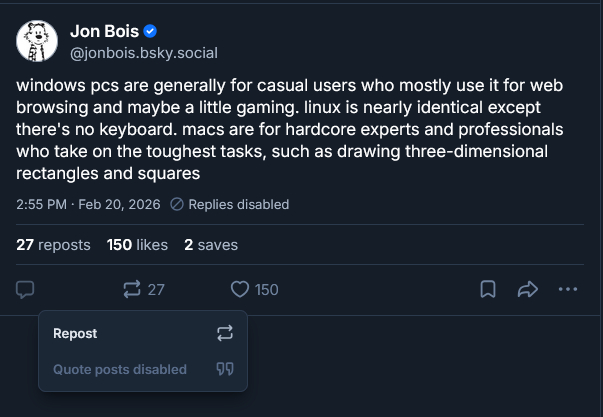Click the blue verified badge
The width and height of the screenshot is (603, 417).
point(150,31)
